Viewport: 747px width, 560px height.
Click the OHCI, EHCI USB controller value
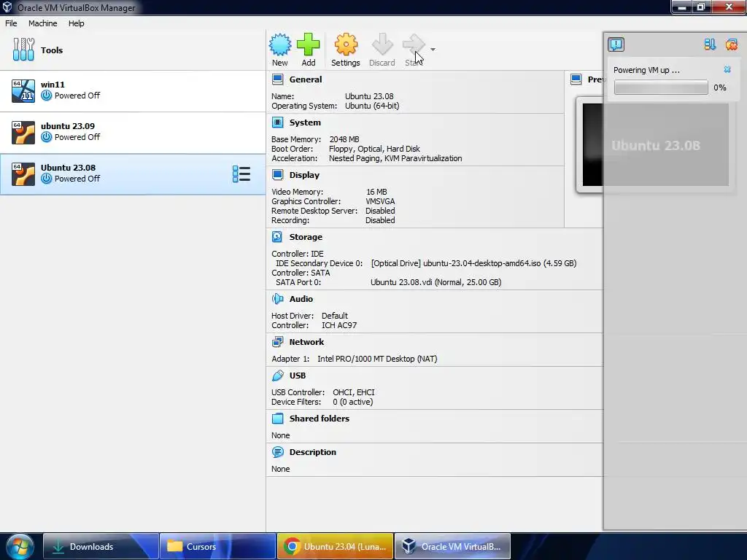[354, 392]
